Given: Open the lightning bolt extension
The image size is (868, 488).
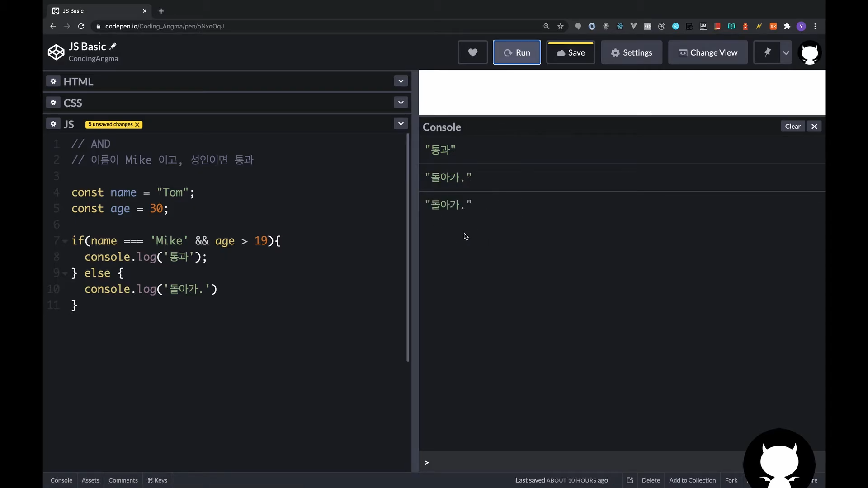Looking at the screenshot, I should [x=759, y=26].
